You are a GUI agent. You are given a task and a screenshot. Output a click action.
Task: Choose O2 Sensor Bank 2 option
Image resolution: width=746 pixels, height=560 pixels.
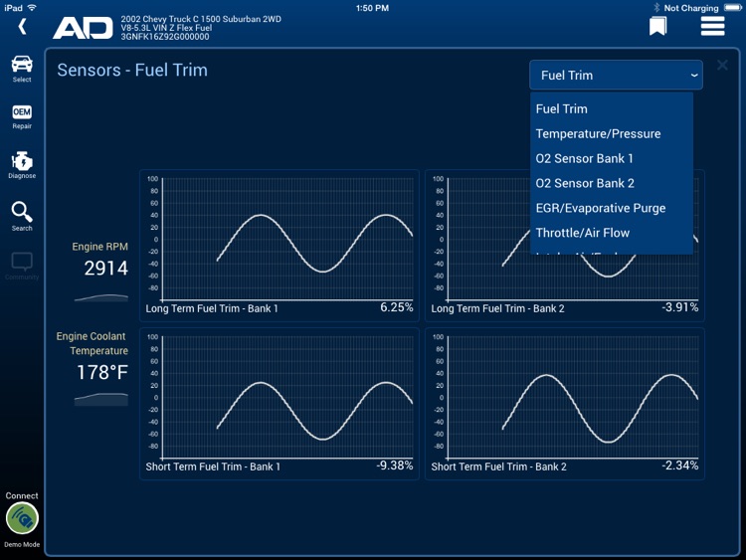[612, 183]
